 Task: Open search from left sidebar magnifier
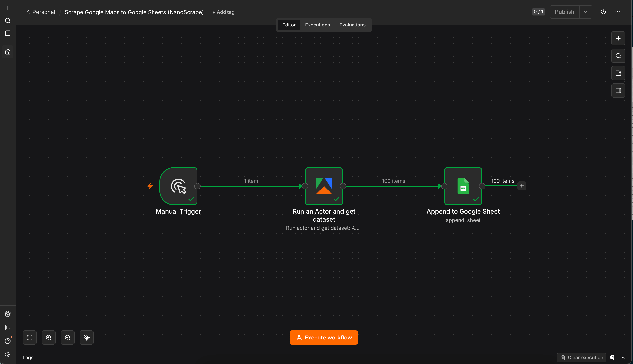(8, 21)
